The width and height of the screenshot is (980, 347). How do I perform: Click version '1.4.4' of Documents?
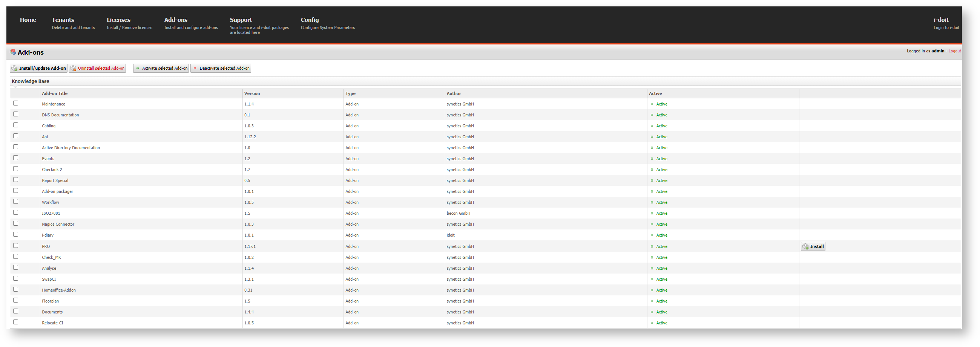(x=249, y=312)
